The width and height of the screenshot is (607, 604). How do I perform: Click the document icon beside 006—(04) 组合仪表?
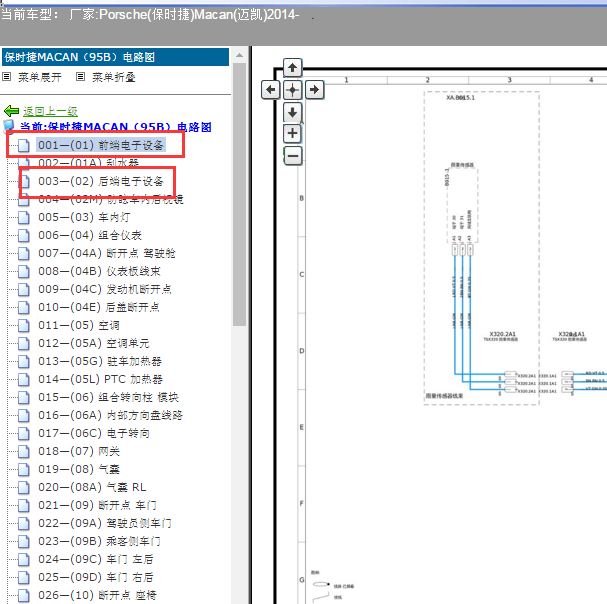[24, 235]
